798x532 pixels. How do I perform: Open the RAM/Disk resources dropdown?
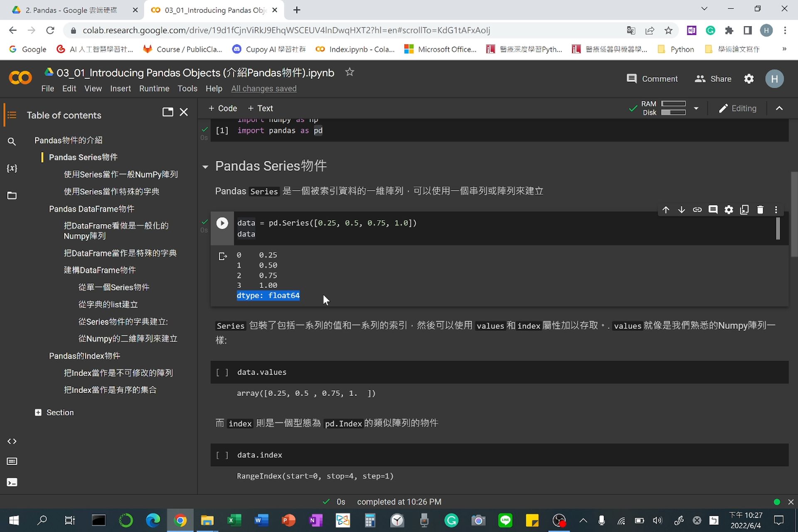click(x=697, y=108)
